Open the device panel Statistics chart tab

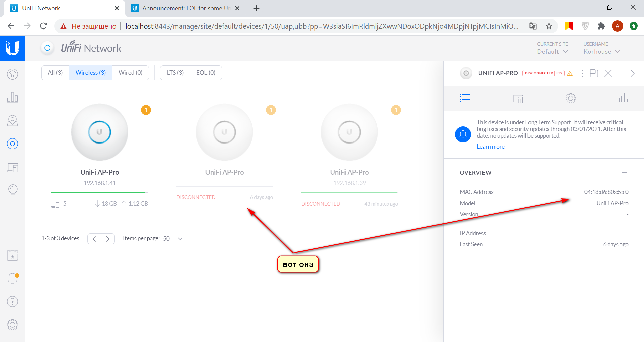tap(623, 98)
